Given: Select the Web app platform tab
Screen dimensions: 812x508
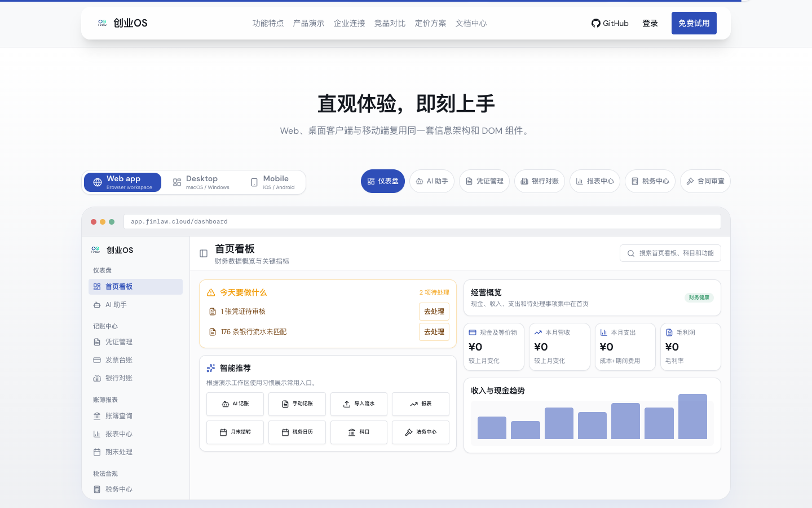Looking at the screenshot, I should click(x=122, y=182).
